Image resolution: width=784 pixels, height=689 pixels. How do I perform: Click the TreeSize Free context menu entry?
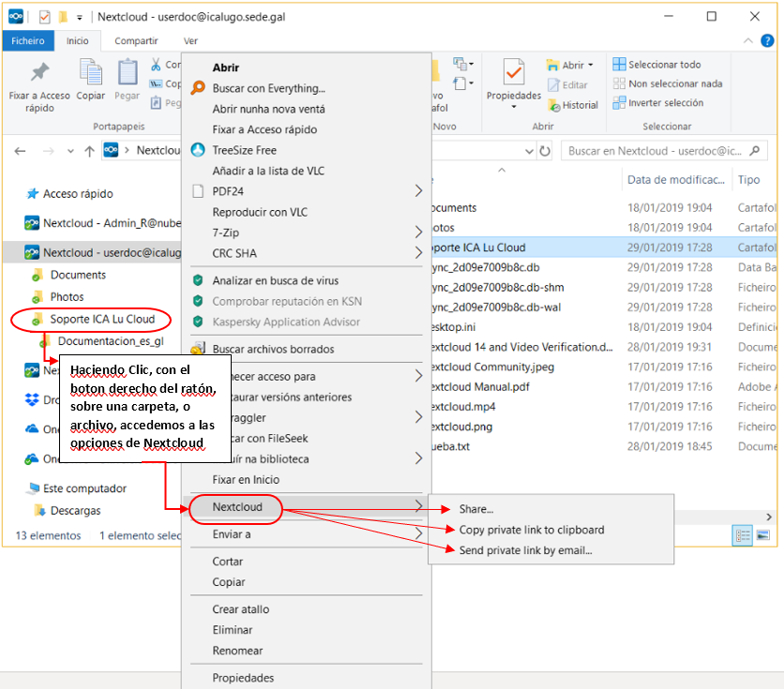pos(244,150)
